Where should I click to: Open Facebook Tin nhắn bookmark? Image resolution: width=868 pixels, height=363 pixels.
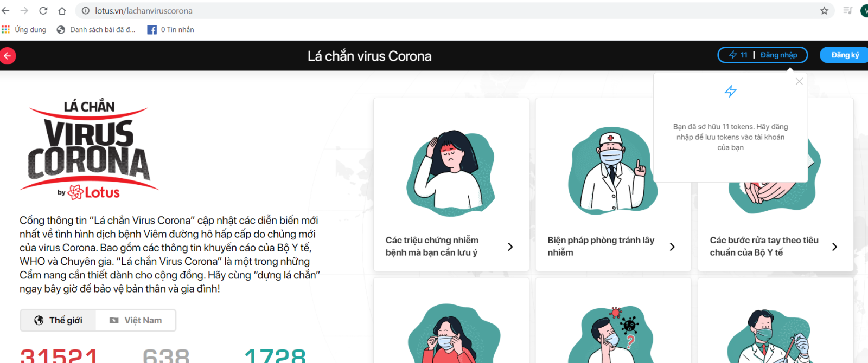171,30
